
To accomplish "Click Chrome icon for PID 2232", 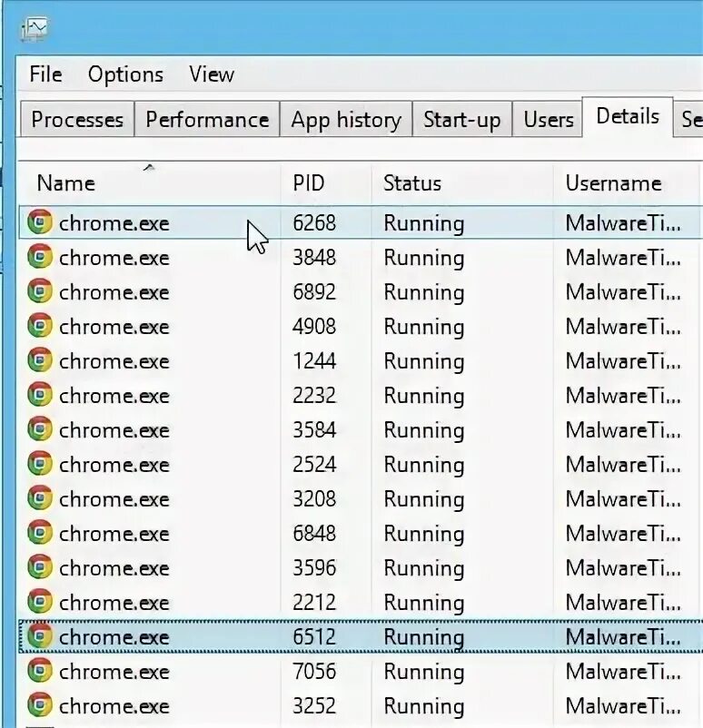I will click(40, 395).
